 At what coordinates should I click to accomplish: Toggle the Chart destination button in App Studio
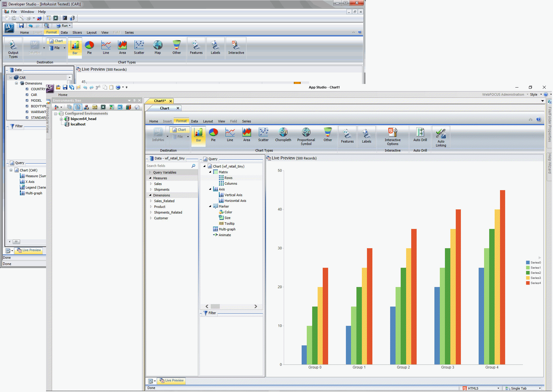pyautogui.click(x=179, y=130)
